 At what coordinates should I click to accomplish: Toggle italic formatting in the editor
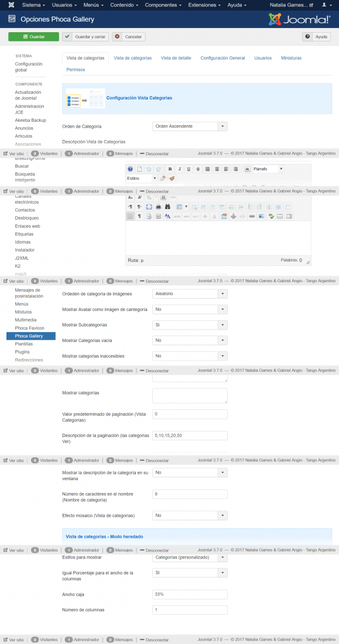tap(180, 169)
